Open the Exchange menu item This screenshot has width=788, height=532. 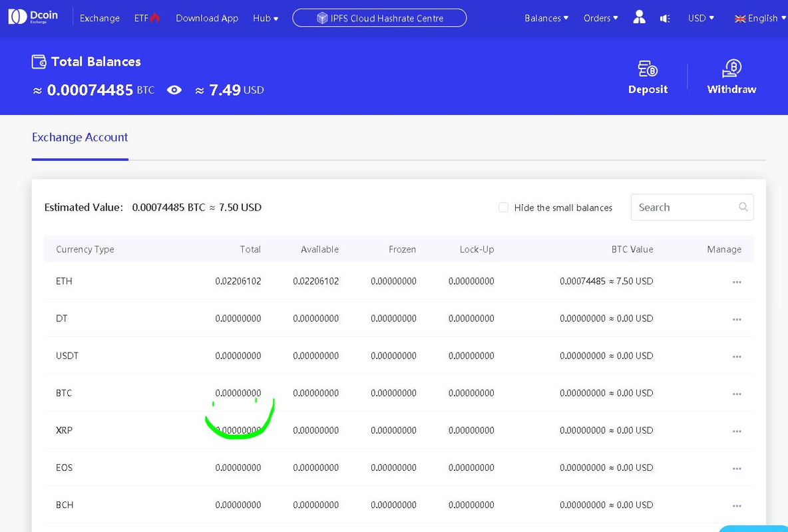pyautogui.click(x=100, y=18)
